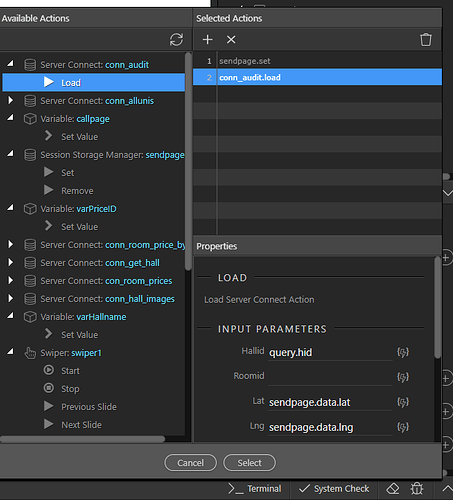Remove selected action with X icon
Viewport: 453px width, 500px height.
(231, 40)
